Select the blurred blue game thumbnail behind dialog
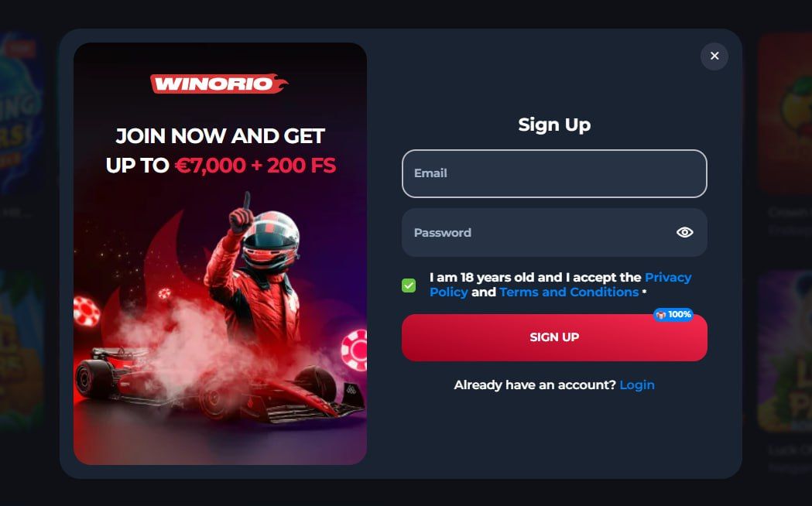812x506 pixels. coord(22,114)
